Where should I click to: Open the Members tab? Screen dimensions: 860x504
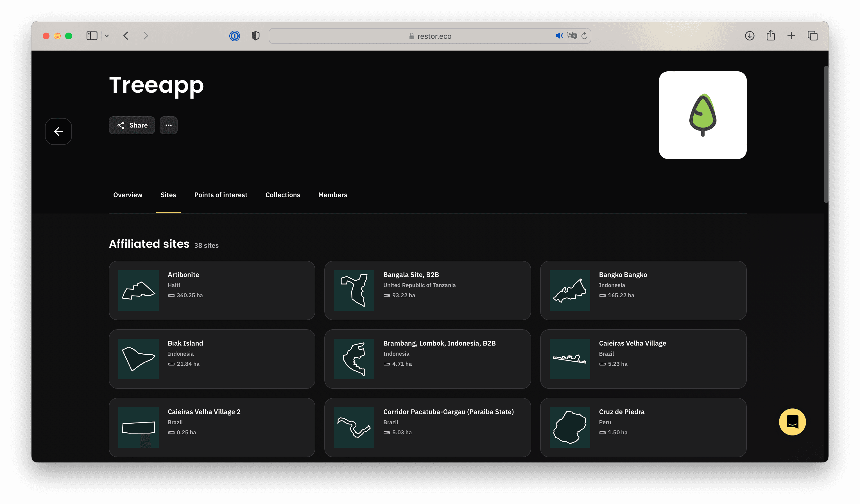click(x=332, y=195)
